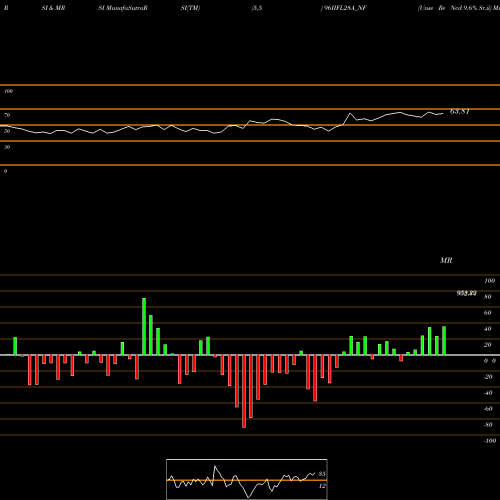
Task: Click the 100 label on MR axis
Action: [489, 281]
